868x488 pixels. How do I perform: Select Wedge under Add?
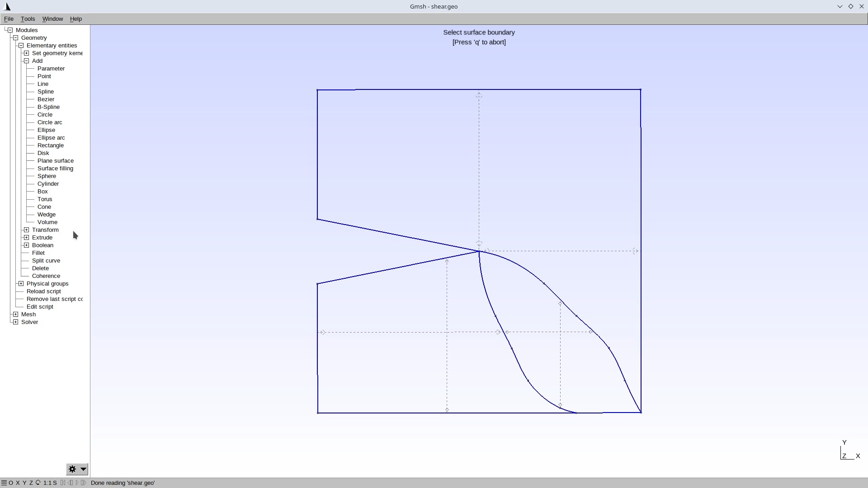tap(47, 214)
